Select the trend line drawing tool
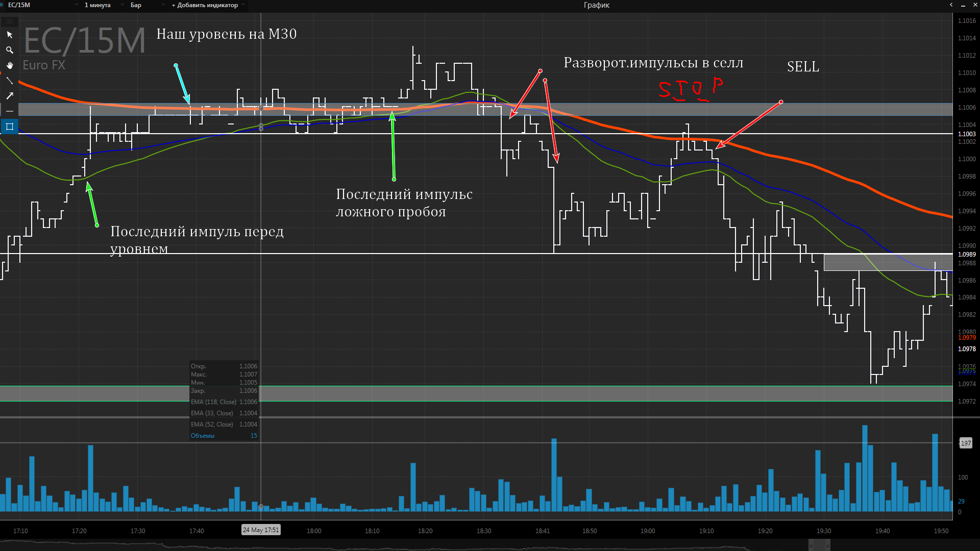Image resolution: width=980 pixels, height=551 pixels. [x=9, y=81]
